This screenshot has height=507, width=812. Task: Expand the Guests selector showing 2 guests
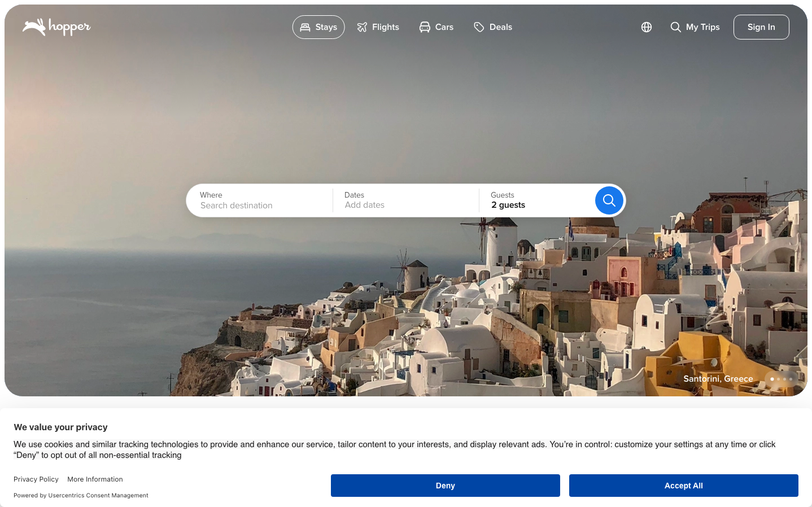[536, 200]
